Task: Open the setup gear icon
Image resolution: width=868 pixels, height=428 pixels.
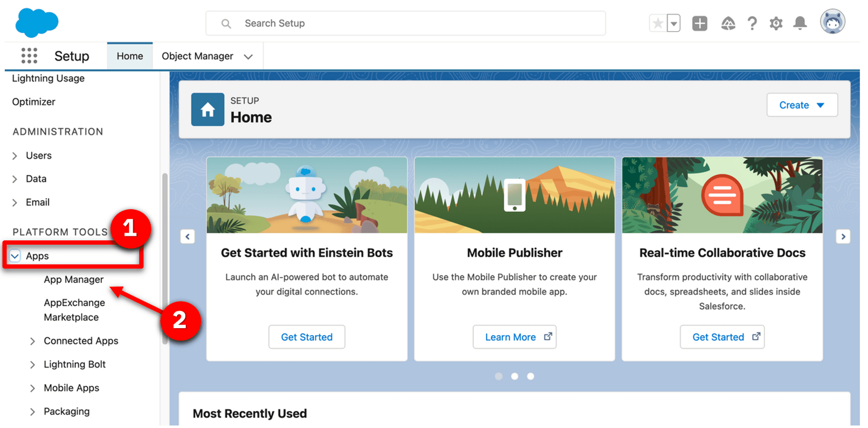Action: 776,24
